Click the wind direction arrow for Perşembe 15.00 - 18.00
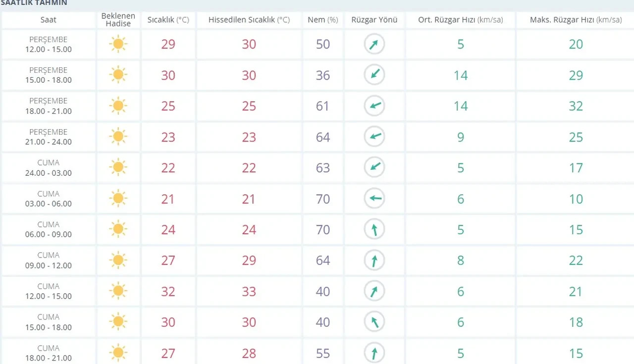Screen dimensions: 634x364 374,75
